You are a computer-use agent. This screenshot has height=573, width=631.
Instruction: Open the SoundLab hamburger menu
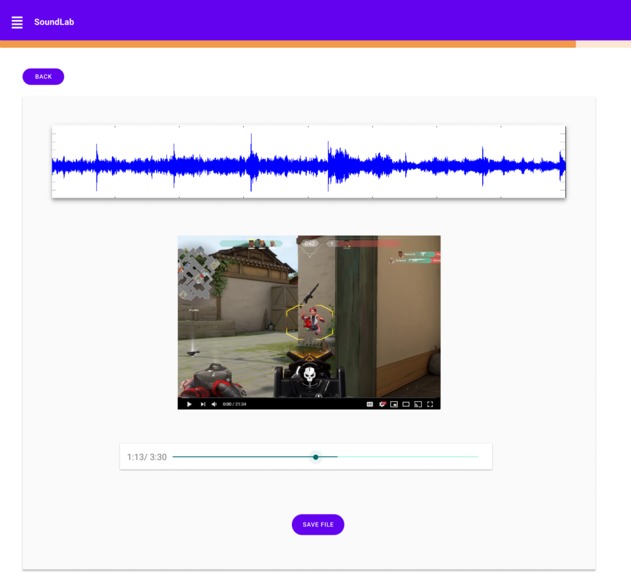coord(17,22)
